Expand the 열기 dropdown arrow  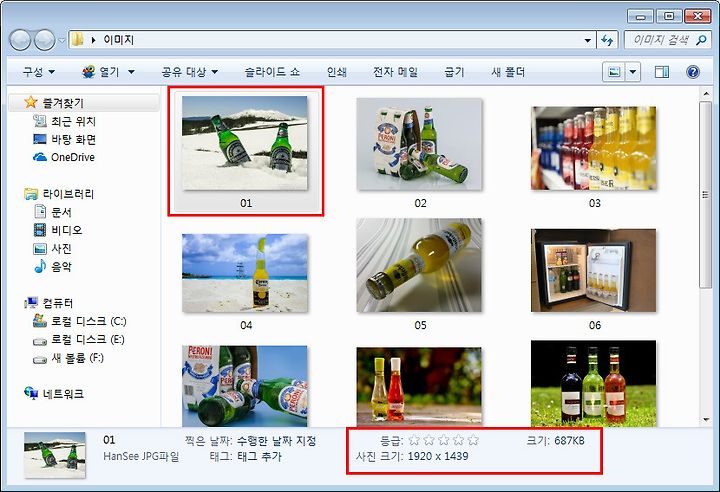[131, 72]
